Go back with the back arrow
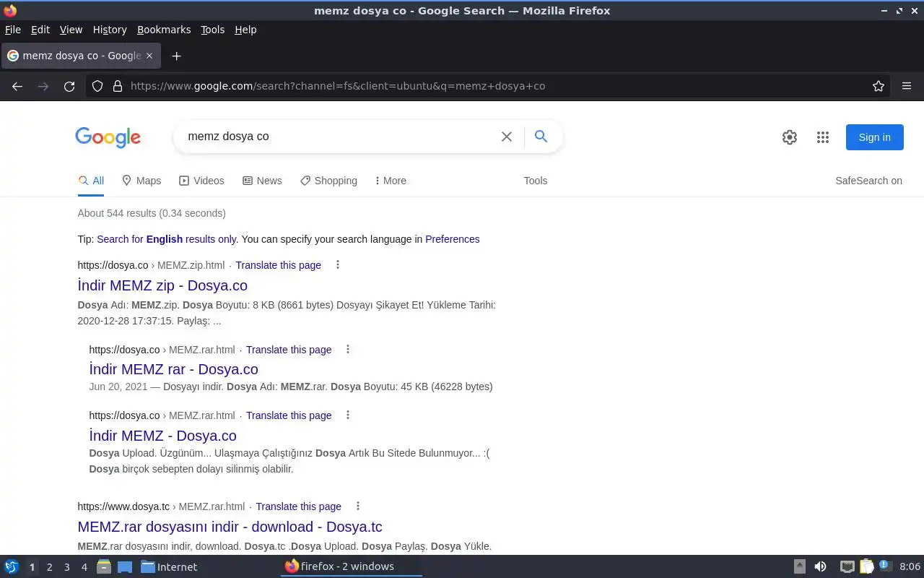 17,86
